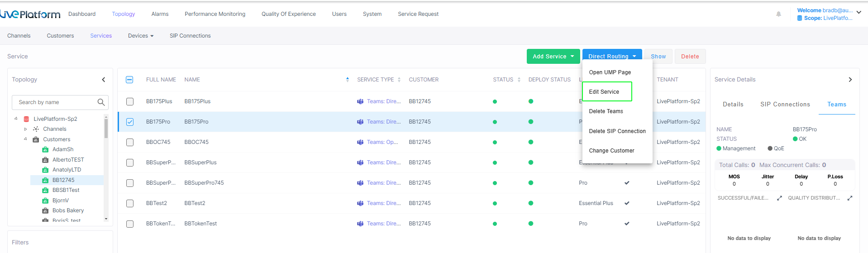Open the Dashboard menu
Viewport: 868px width, 253px height.
coord(82,14)
